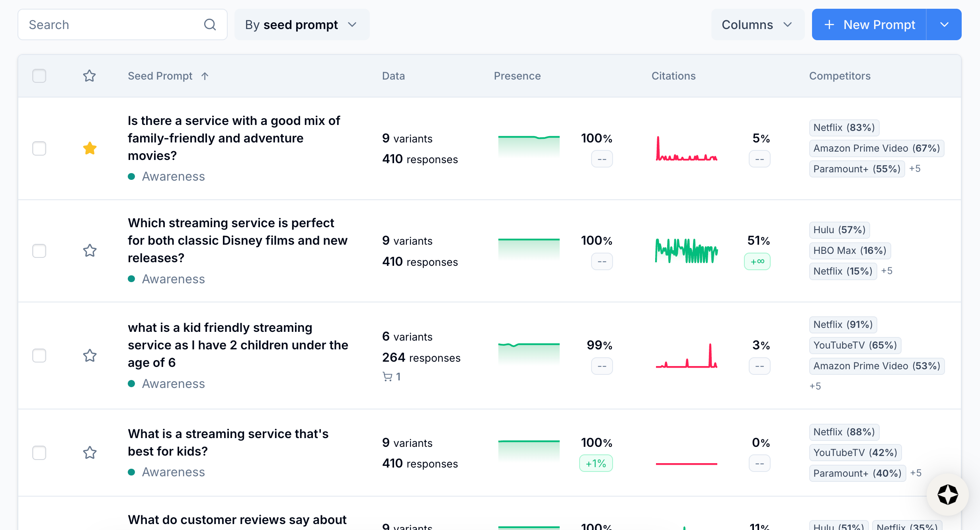The image size is (980, 530).
Task: Select the checkbox for classic Disney films row
Action: click(39, 251)
